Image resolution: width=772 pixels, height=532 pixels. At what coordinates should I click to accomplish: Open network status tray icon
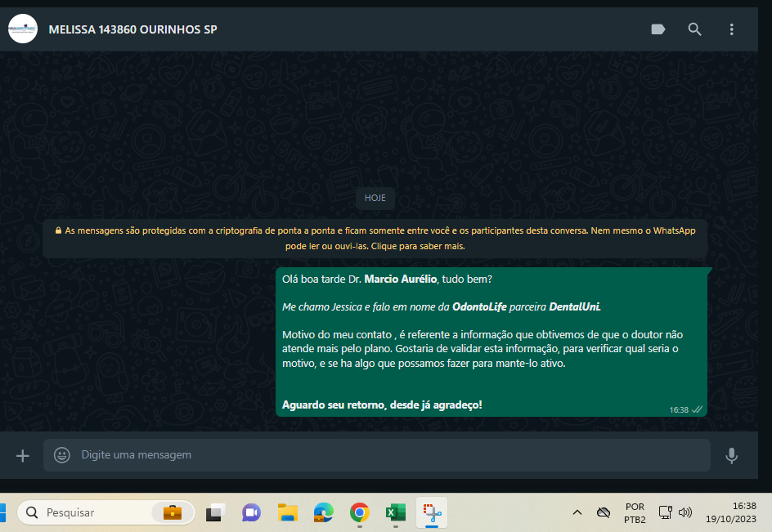665,512
